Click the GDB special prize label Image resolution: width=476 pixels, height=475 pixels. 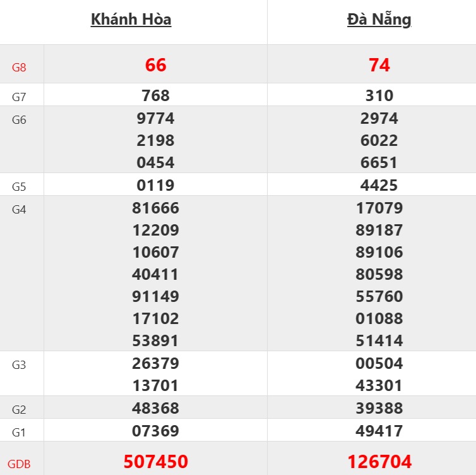20,464
